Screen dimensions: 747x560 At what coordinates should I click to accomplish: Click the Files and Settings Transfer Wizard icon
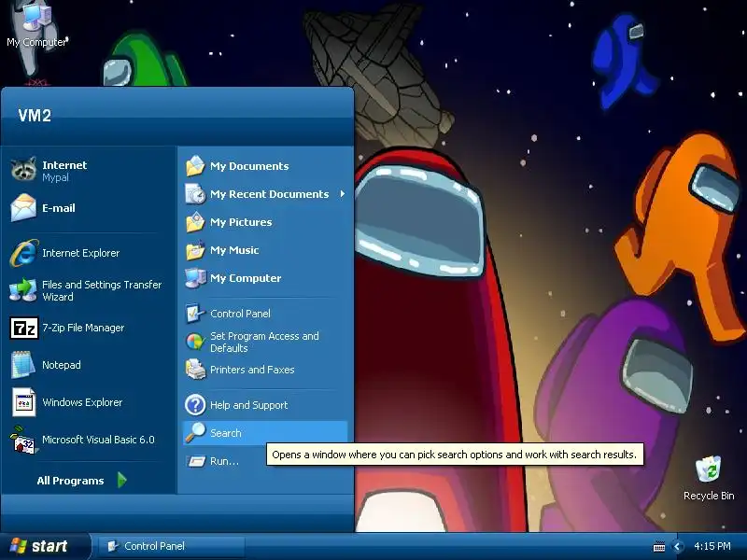click(x=23, y=290)
